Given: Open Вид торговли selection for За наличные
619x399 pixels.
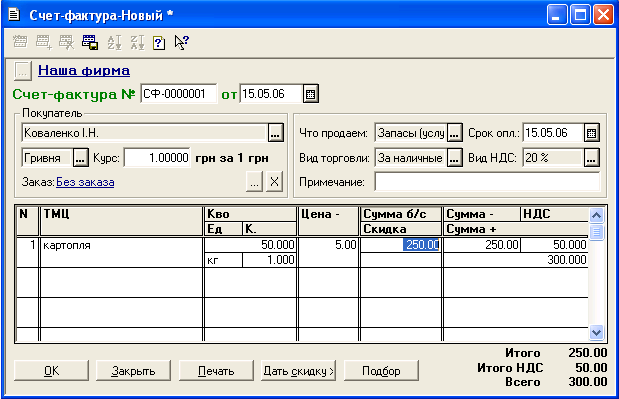Looking at the screenshot, I should (x=454, y=158).
